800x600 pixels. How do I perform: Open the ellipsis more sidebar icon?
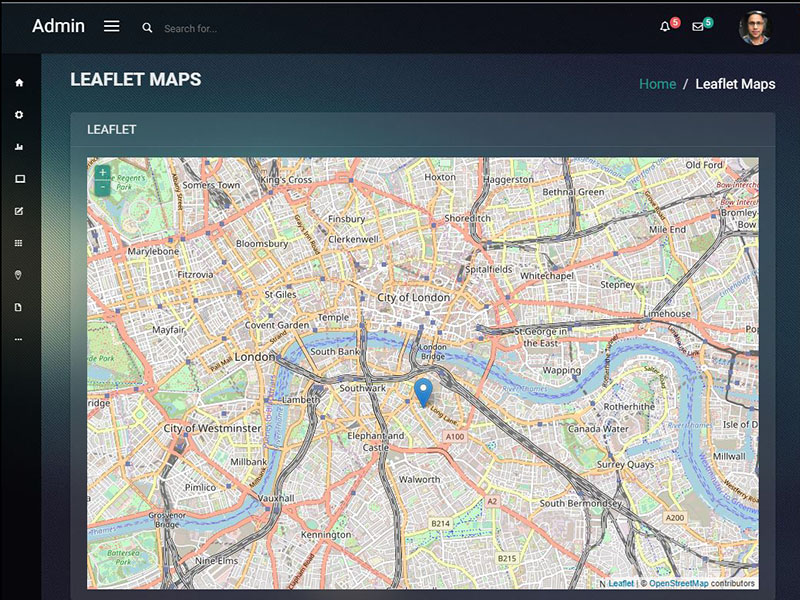(x=18, y=339)
